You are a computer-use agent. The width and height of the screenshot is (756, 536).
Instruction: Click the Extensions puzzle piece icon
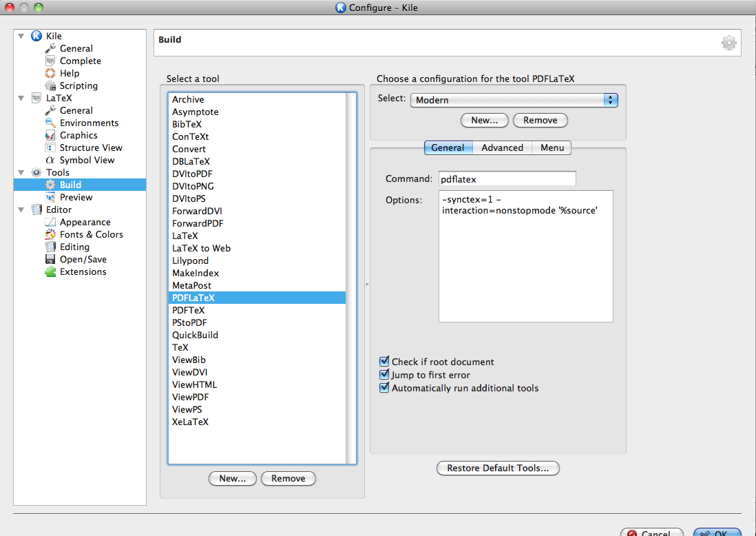tap(50, 271)
